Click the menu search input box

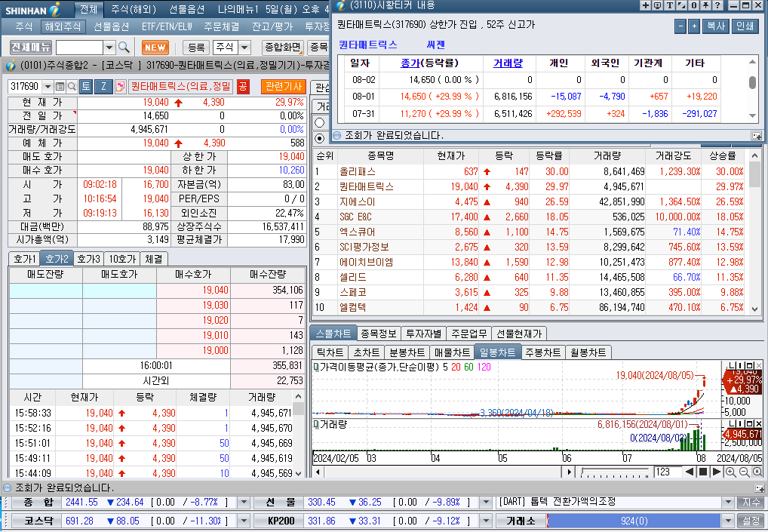[x=79, y=48]
